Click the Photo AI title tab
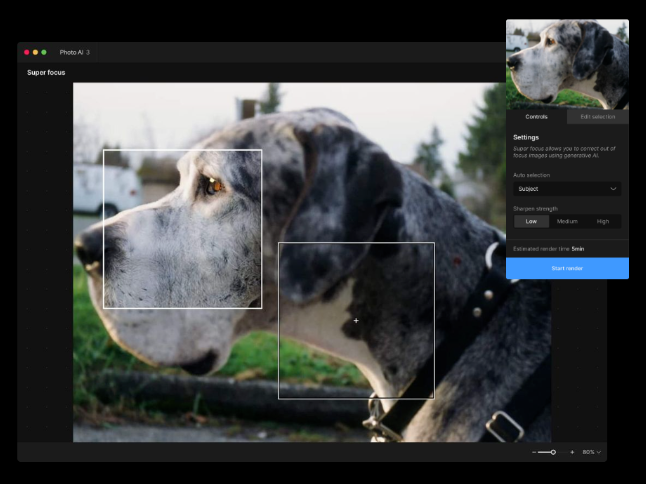Viewport: 646px width, 484px height. (x=74, y=52)
